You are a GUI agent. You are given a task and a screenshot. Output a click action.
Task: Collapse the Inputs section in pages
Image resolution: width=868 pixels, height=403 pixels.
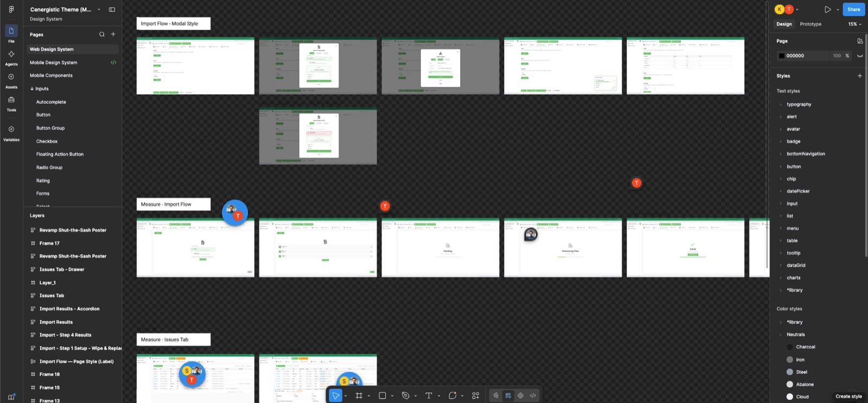32,89
